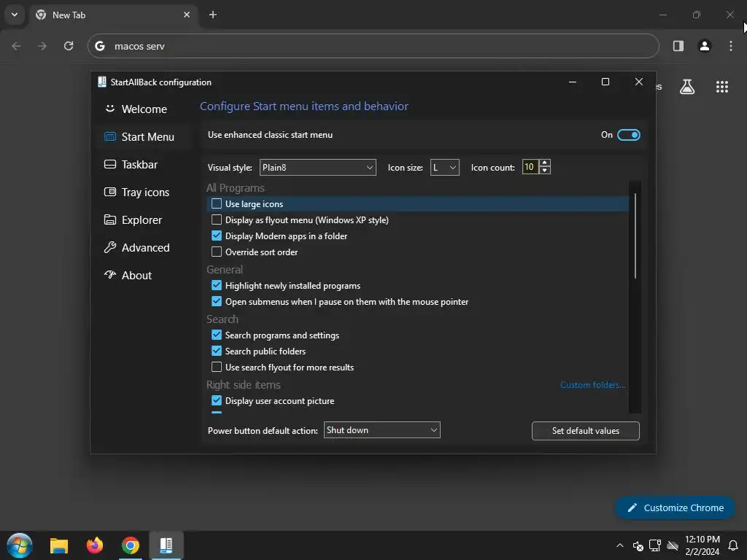
Task: Open Google apps grid
Action: 721,87
